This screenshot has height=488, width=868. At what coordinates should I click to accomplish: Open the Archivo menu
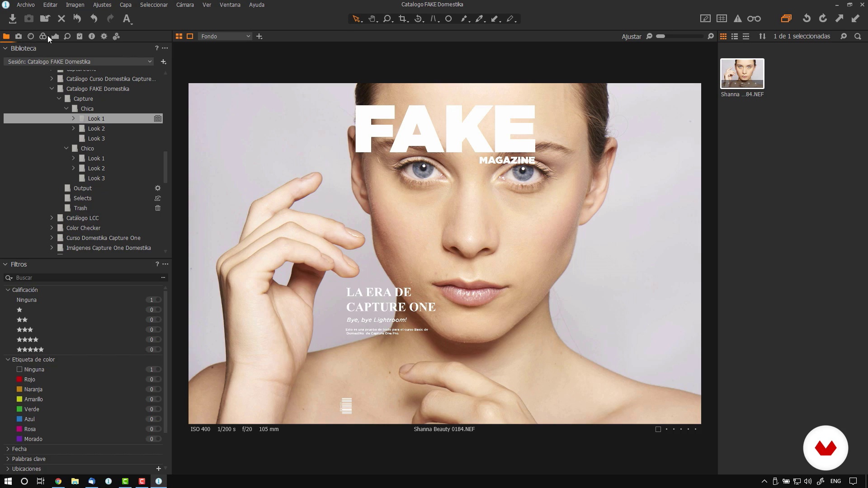(26, 5)
